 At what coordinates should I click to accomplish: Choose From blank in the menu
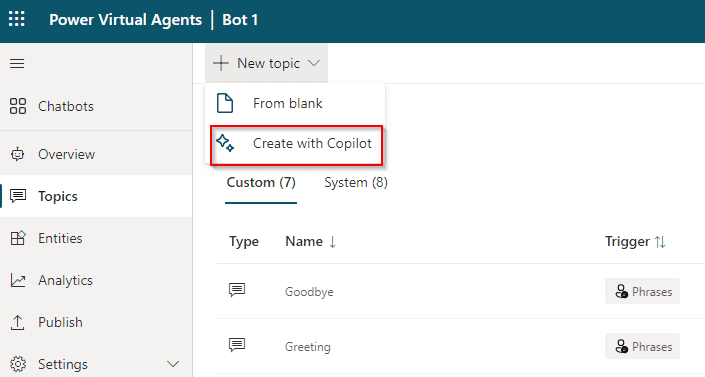click(295, 103)
